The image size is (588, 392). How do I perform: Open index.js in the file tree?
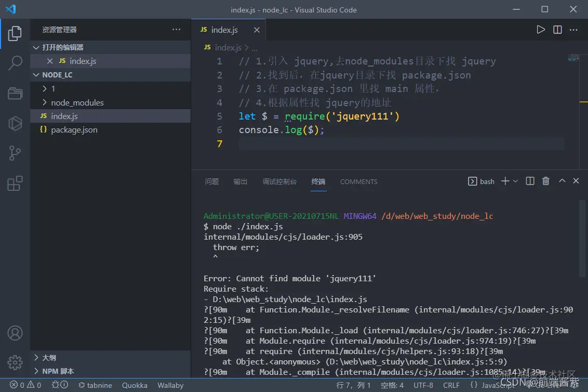110,116
